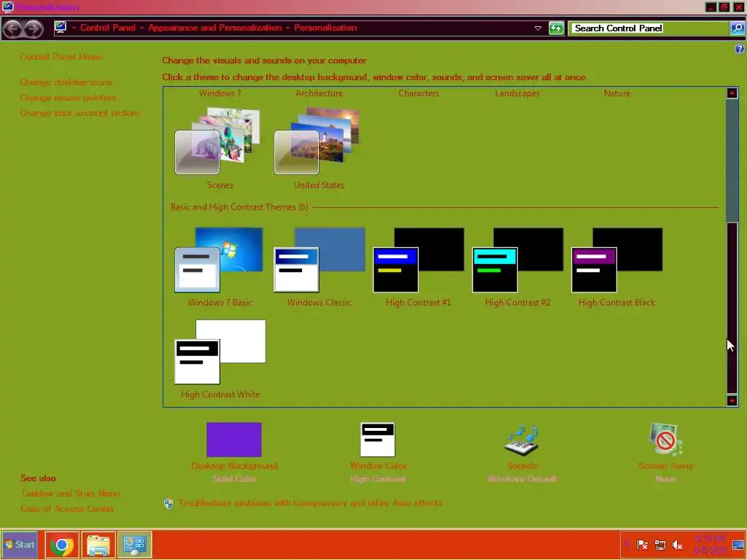Click the Action Center flag tray icon
Image resolution: width=747 pixels, height=560 pixels.
coord(642,545)
